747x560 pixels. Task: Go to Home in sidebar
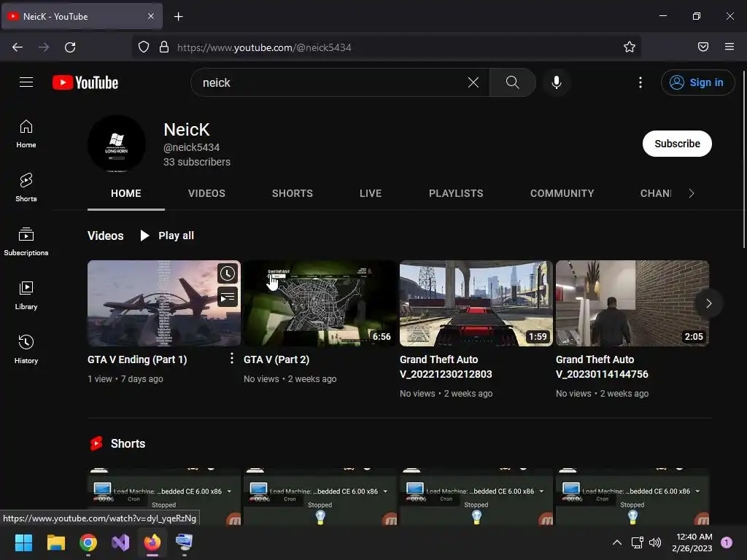pyautogui.click(x=26, y=134)
